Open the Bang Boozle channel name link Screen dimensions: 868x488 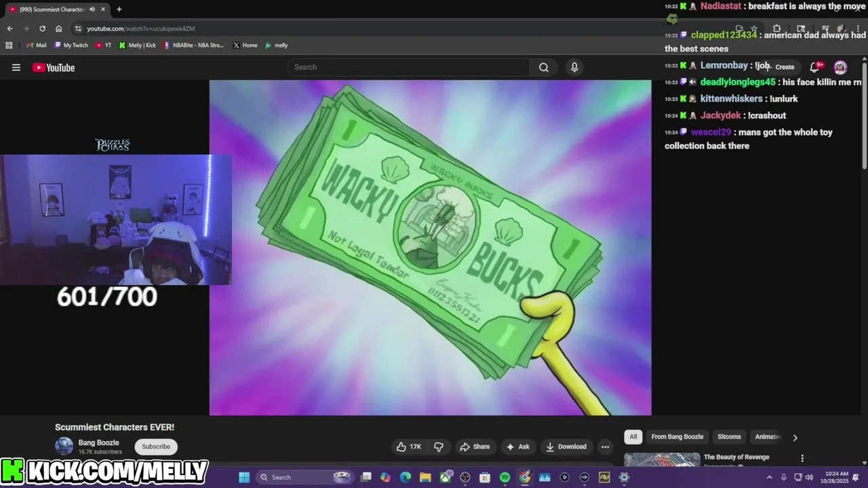98,443
